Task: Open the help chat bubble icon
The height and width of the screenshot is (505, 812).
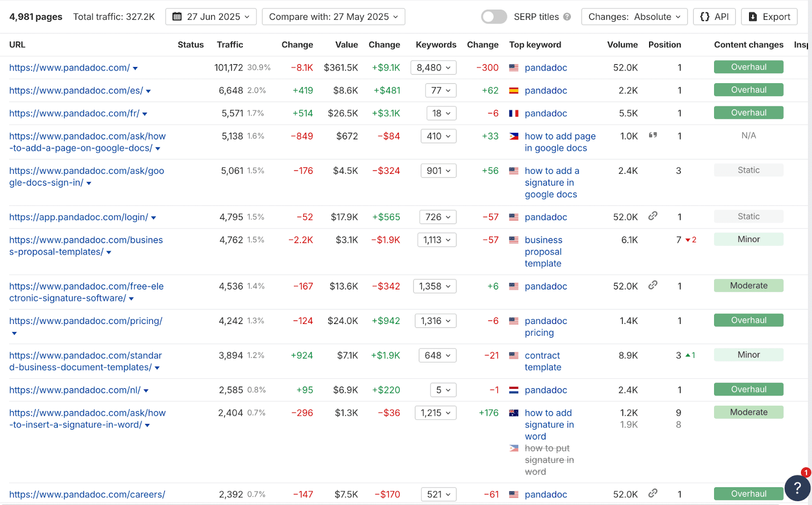Action: [797, 488]
